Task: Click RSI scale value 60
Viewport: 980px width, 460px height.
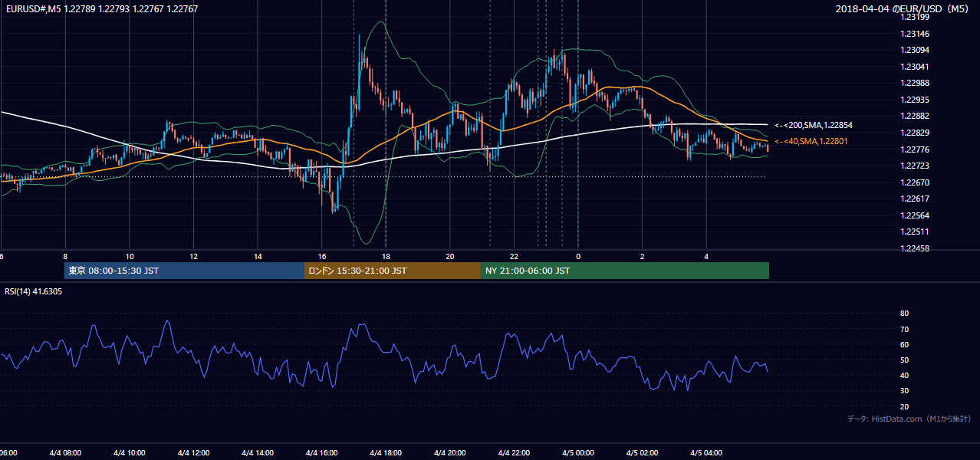Action: click(x=905, y=344)
